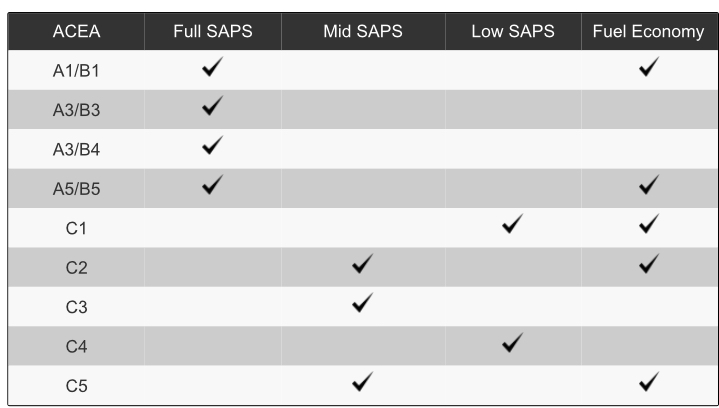This screenshot has width=719, height=408.
Task: Click the C1 Low SAPS checkmark
Action: (x=514, y=225)
